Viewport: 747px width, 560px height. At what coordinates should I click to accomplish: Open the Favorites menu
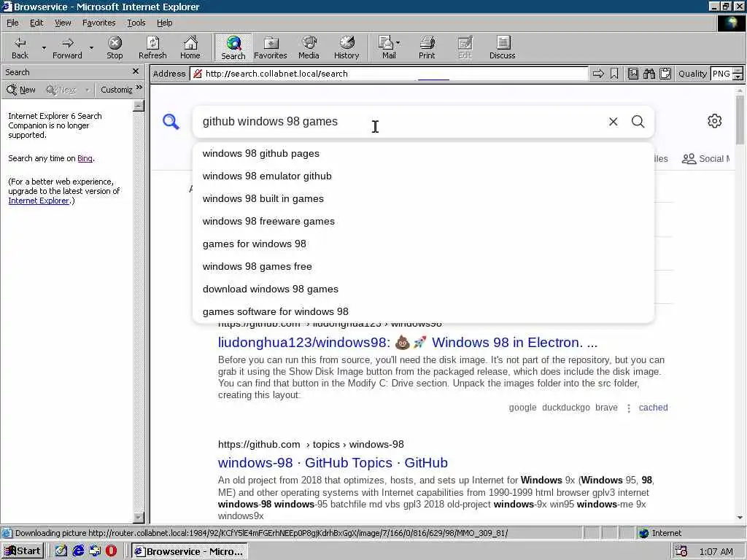(x=98, y=23)
